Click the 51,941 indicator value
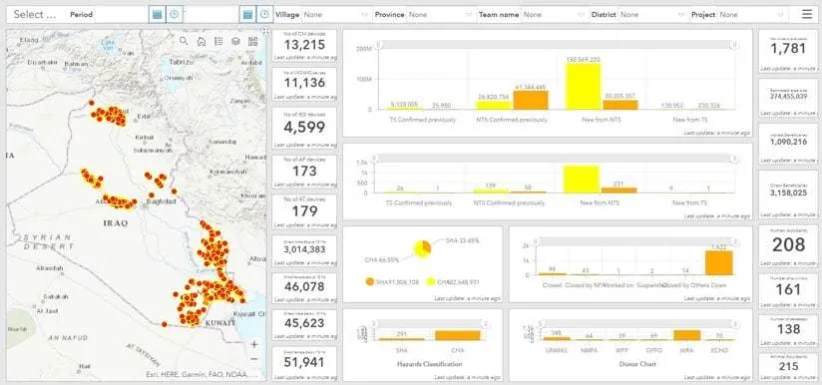 coord(305,362)
